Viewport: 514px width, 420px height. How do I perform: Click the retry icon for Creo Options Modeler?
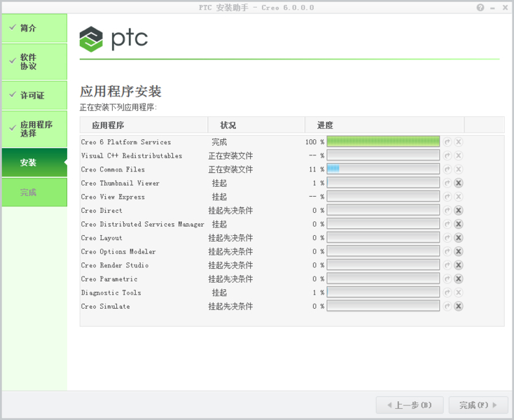(447, 251)
